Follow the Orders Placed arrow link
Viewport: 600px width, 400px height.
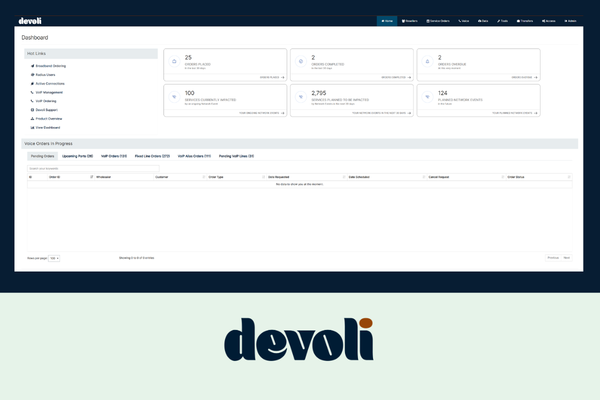[272, 77]
